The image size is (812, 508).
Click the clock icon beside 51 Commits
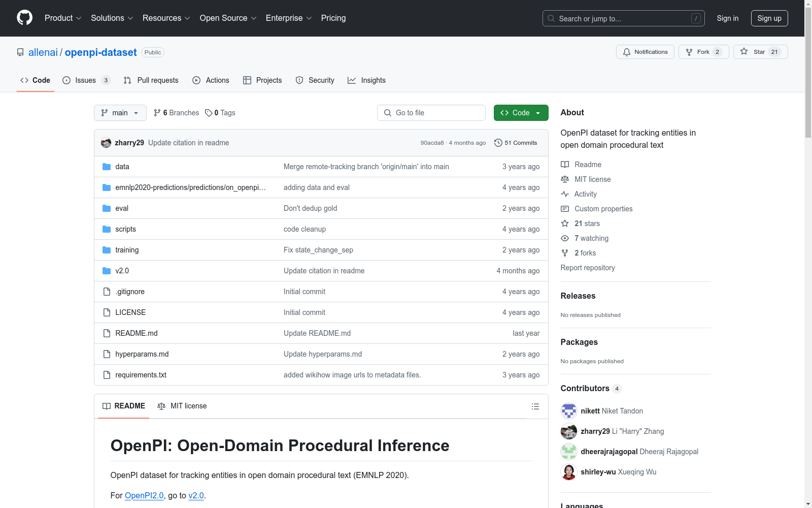tap(498, 143)
